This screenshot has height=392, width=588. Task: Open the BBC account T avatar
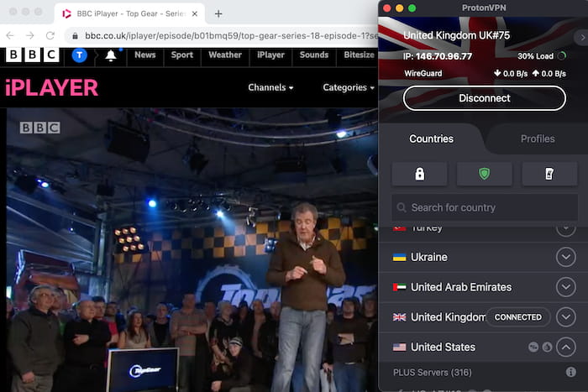coord(79,55)
